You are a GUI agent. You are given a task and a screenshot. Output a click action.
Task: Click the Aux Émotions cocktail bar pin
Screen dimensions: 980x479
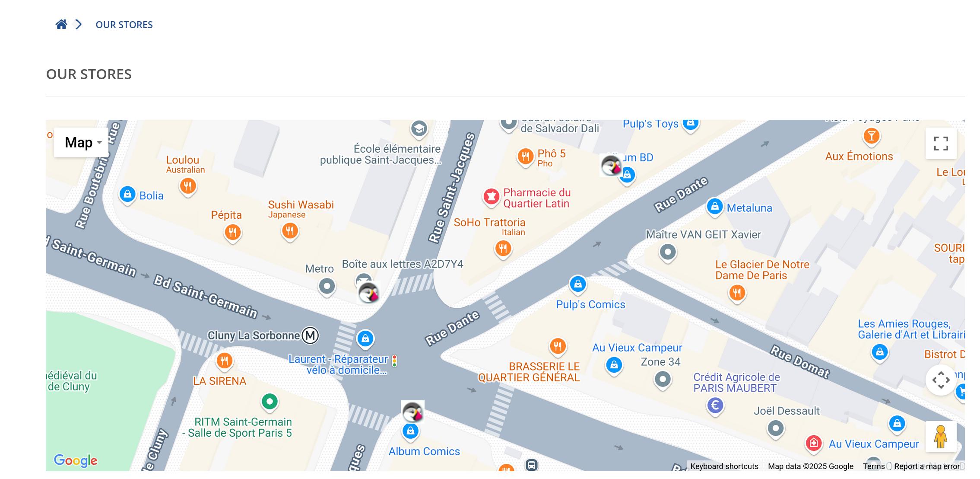pos(872,137)
